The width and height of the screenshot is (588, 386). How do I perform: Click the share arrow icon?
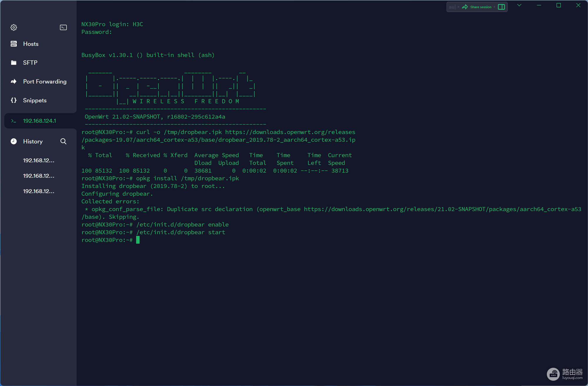(x=465, y=7)
